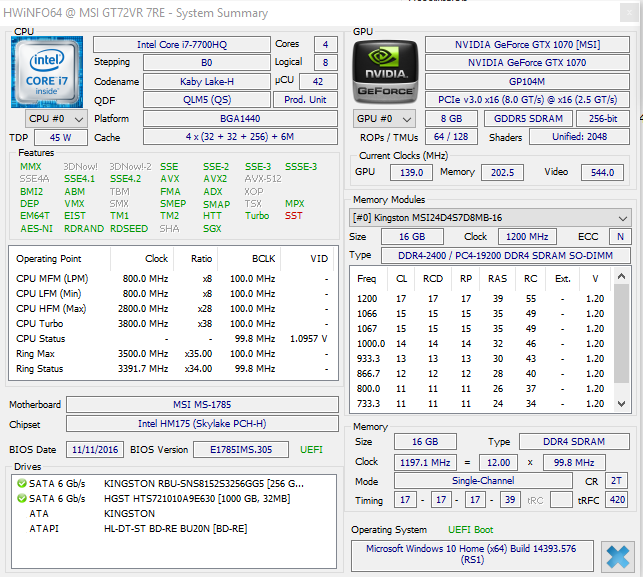Image resolution: width=643 pixels, height=577 pixels.
Task: Click the 1066 frequency timing row
Action: (x=481, y=314)
